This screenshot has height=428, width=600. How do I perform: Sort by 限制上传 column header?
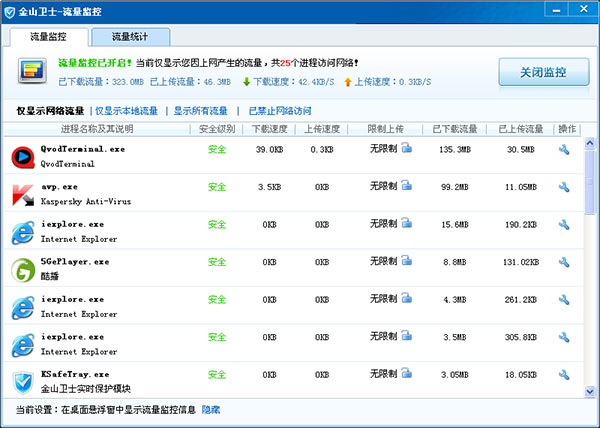pos(385,129)
